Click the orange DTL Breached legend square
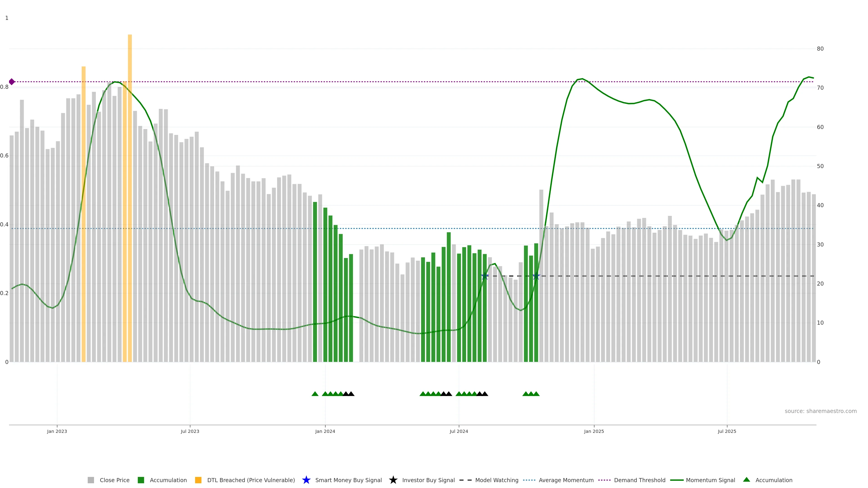 click(198, 480)
